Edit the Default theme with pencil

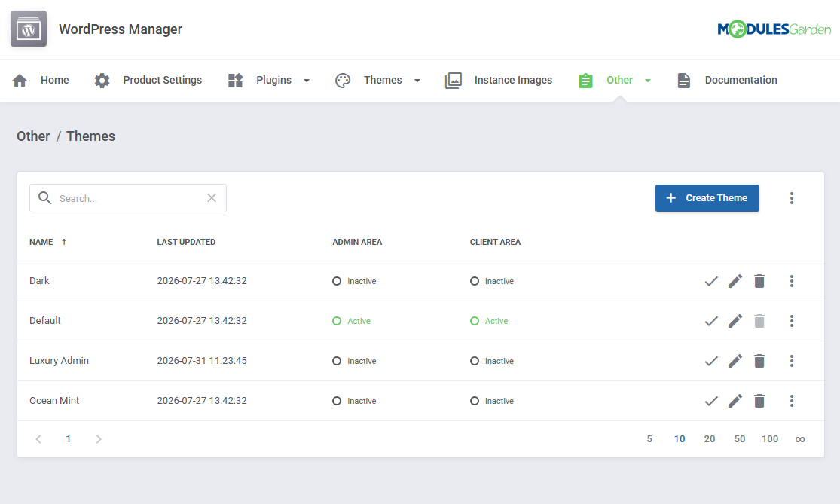[x=735, y=321]
